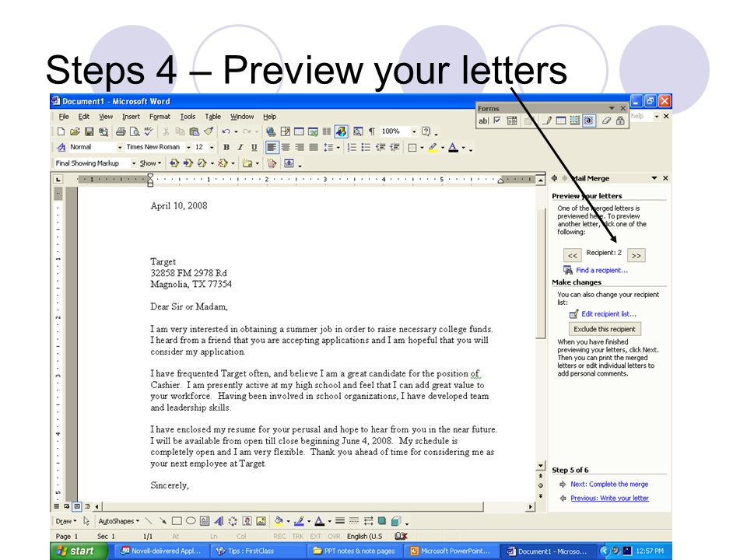This screenshot has width=747, height=560.
Task: Open the Draw menu dropdown
Action: point(65,521)
